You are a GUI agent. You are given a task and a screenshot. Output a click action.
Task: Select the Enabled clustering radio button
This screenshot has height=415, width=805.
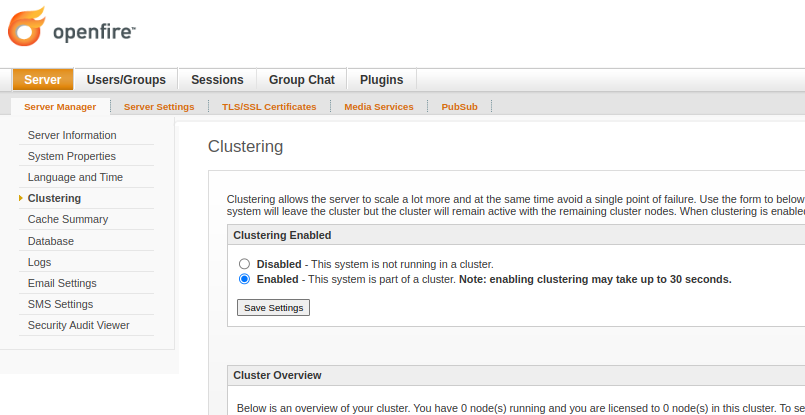244,279
